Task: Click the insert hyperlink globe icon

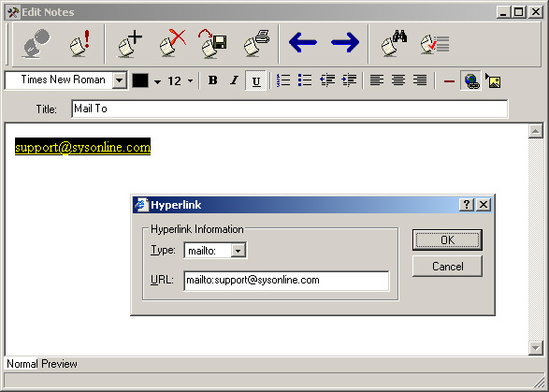Action: (x=471, y=80)
